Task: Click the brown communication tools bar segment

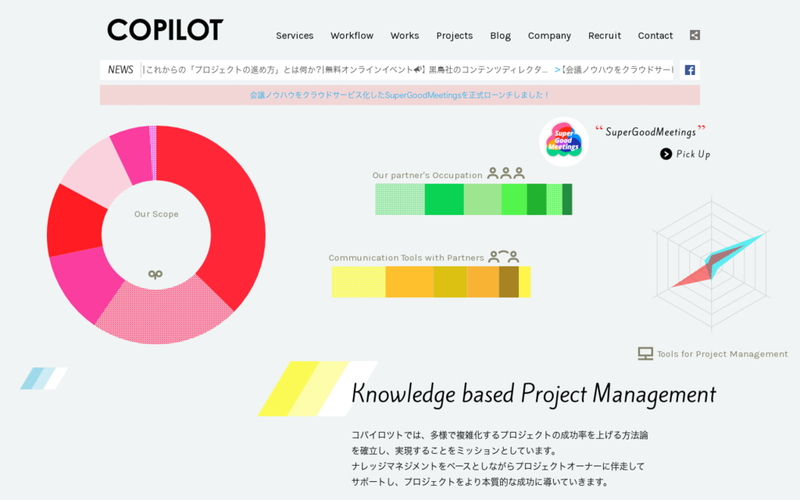Action: coord(508,282)
